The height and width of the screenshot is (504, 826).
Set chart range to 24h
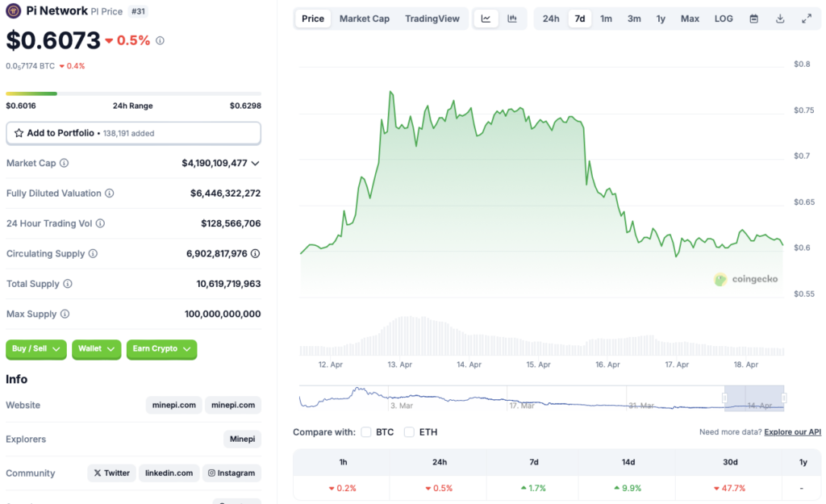551,19
